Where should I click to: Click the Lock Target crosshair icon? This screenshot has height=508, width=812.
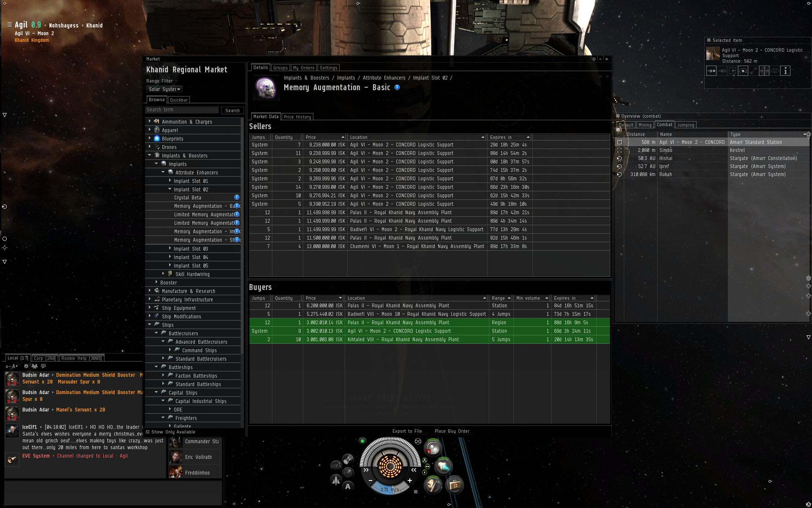coord(764,71)
